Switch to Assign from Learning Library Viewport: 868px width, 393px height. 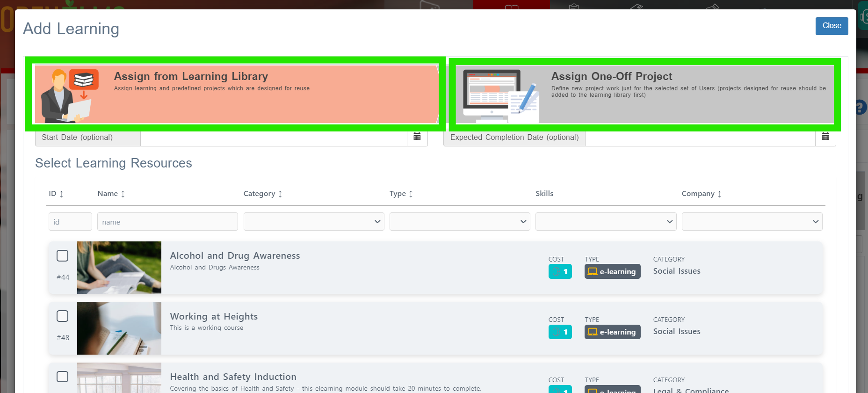pyautogui.click(x=237, y=94)
